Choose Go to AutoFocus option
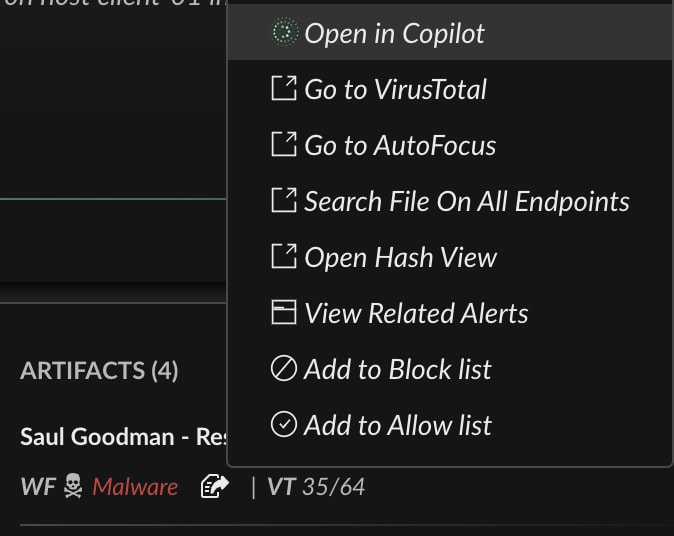The height and width of the screenshot is (536, 674). point(400,145)
